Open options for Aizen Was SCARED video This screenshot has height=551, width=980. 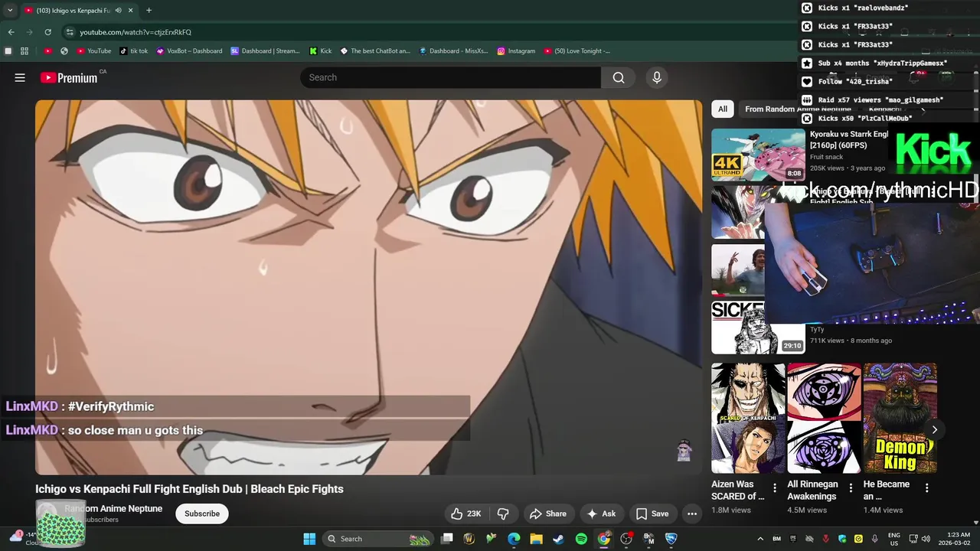point(775,487)
